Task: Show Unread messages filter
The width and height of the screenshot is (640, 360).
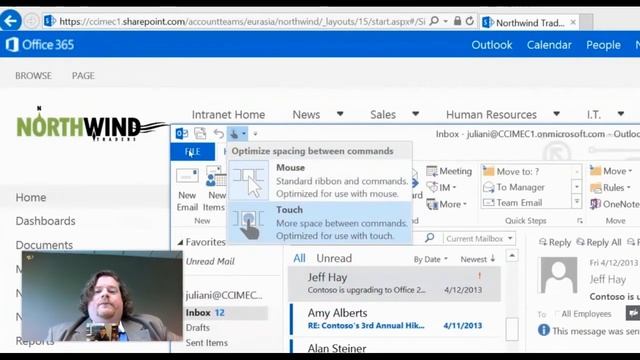Action: (334, 258)
